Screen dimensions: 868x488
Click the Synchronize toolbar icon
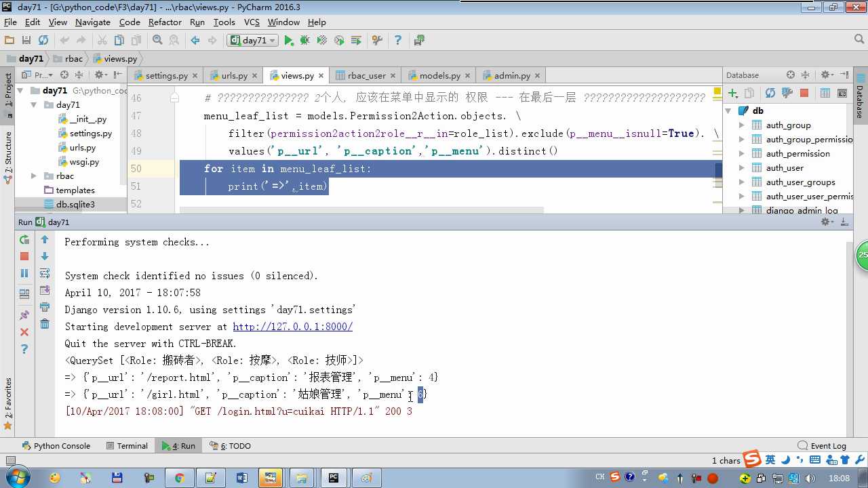43,41
